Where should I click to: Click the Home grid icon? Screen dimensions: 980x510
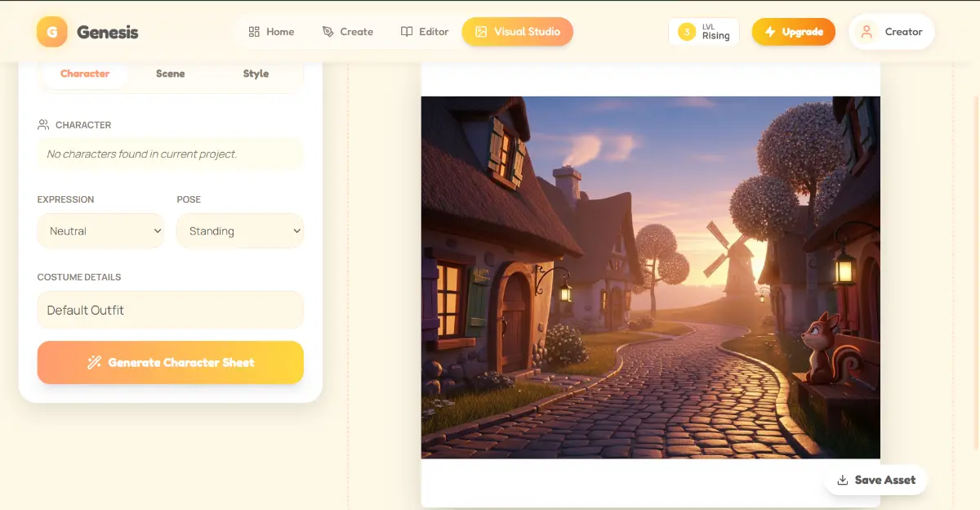coord(254,32)
